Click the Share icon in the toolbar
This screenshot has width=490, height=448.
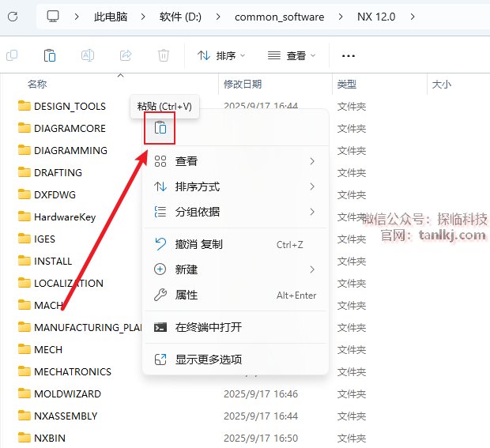pos(126,55)
